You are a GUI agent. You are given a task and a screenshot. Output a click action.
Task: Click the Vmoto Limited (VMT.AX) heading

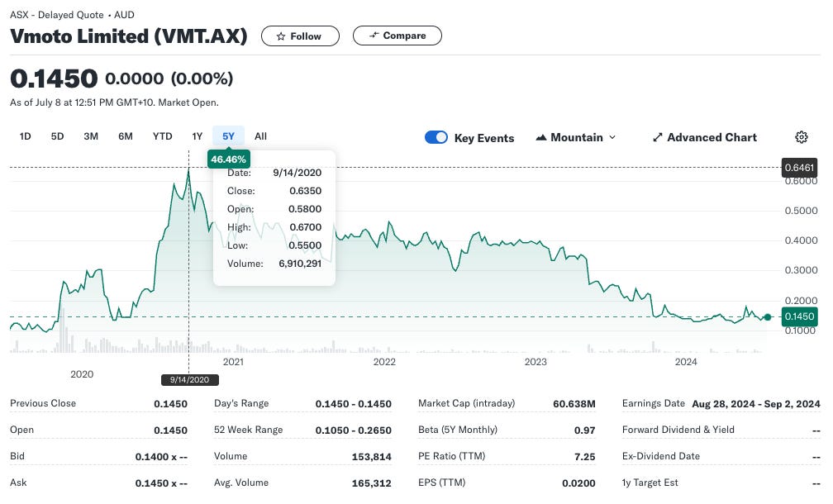(x=129, y=36)
